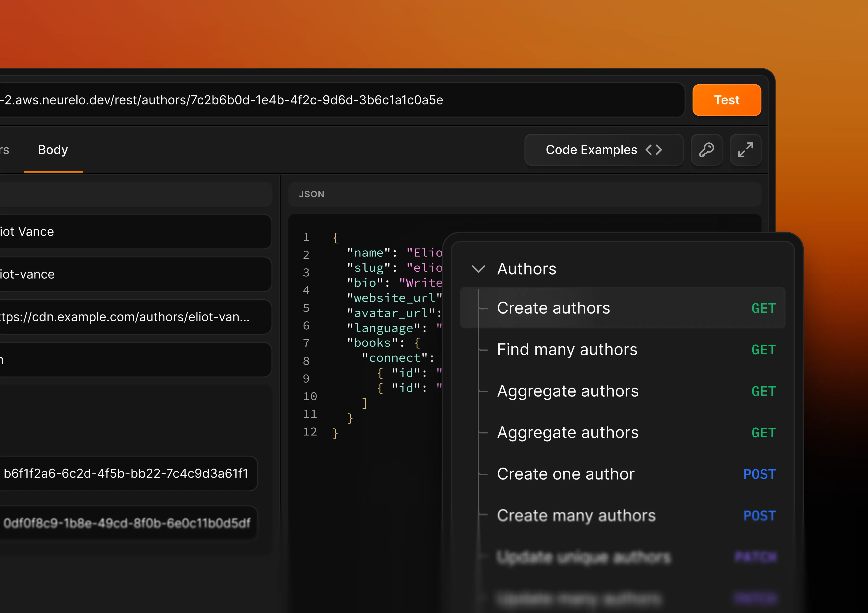
Task: Click the API key icon
Action: pyautogui.click(x=707, y=150)
